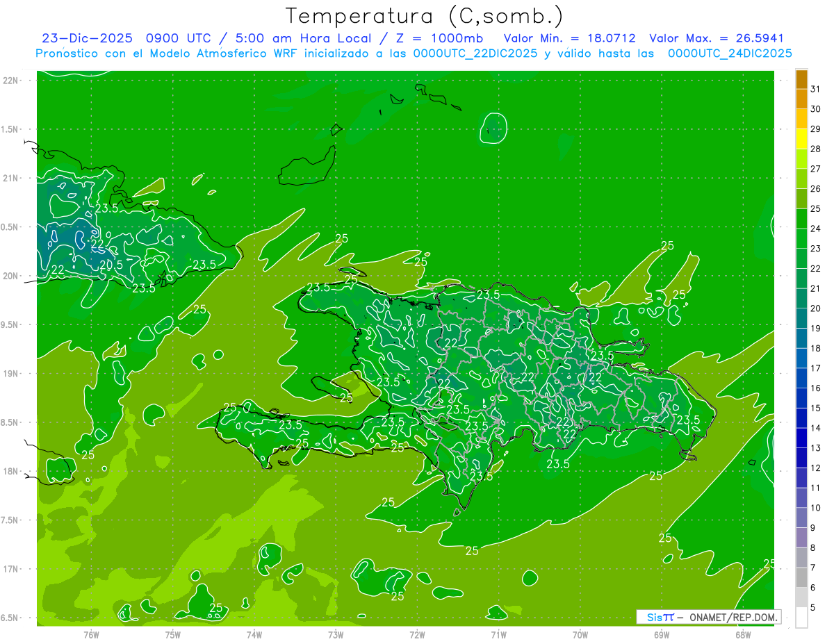Image resolution: width=834 pixels, height=644 pixels.
Task: Click the 19N latitude axis label
Action: point(11,374)
